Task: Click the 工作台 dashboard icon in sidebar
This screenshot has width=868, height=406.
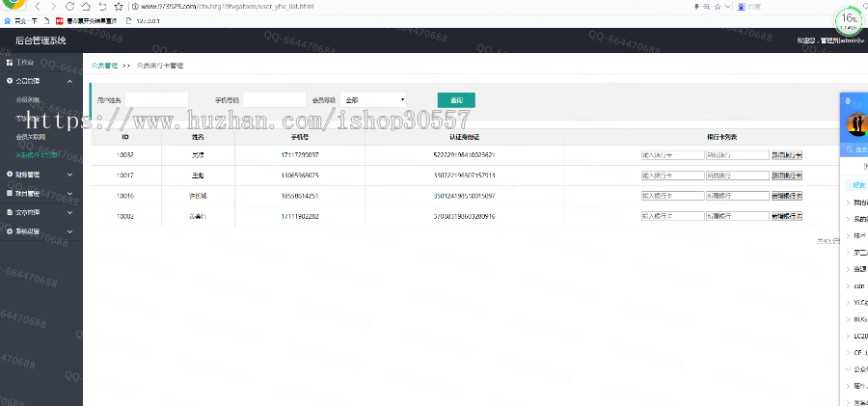Action: tap(10, 62)
